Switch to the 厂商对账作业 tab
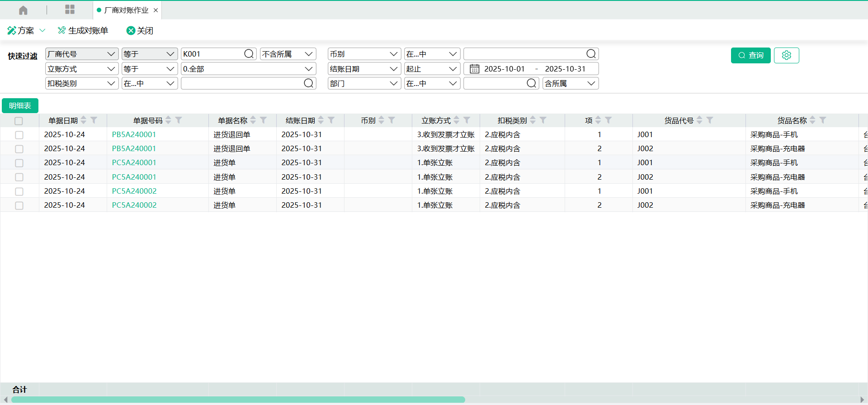This screenshot has width=868, height=405. click(126, 10)
